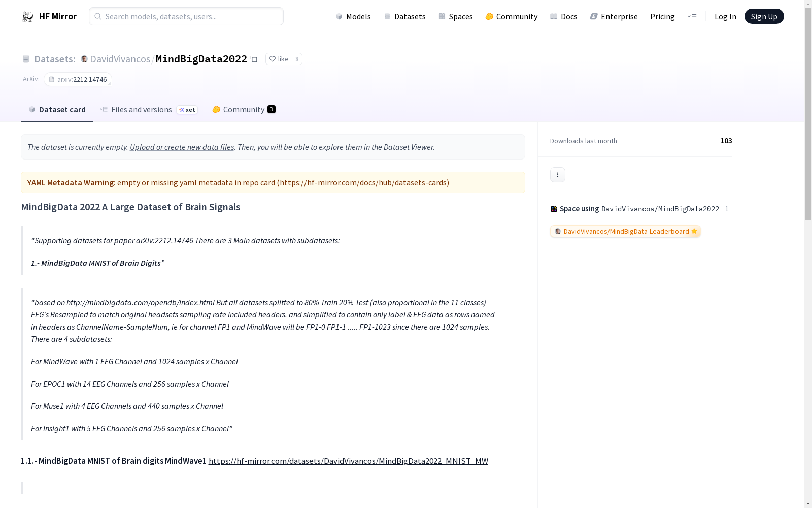Select the Dataset card tab
Image resolution: width=812 pixels, height=508 pixels.
point(57,110)
